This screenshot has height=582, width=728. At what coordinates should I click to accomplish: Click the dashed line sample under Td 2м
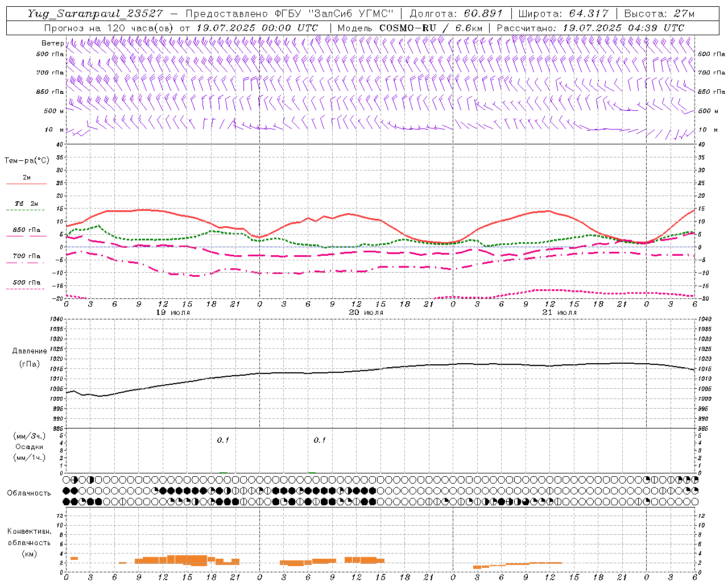click(x=26, y=210)
